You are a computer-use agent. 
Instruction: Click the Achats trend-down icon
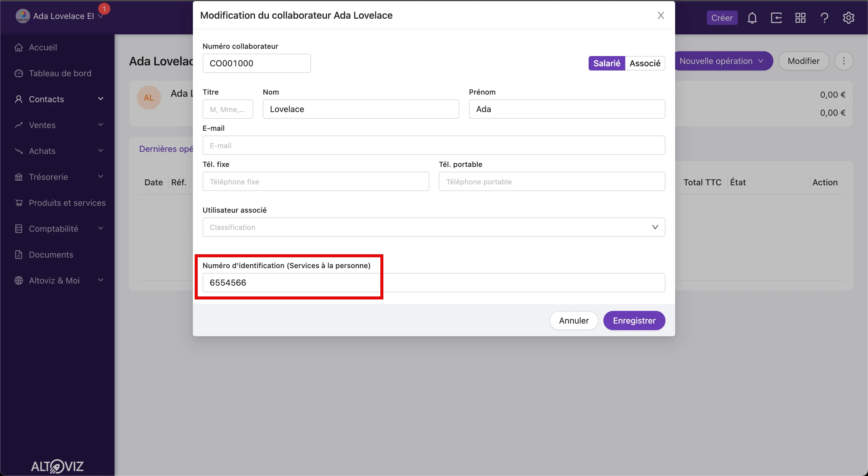click(x=19, y=151)
